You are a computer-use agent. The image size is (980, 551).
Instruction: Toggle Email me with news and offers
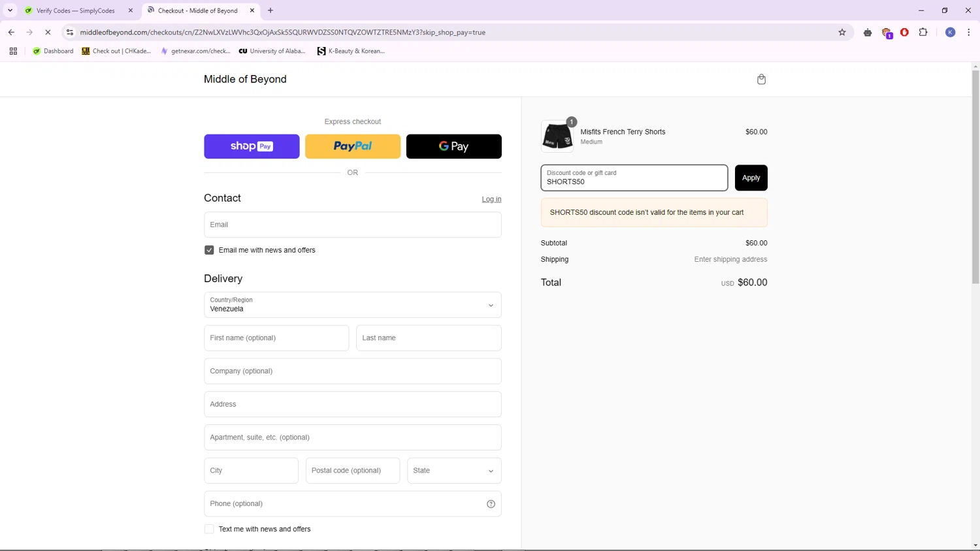(209, 250)
